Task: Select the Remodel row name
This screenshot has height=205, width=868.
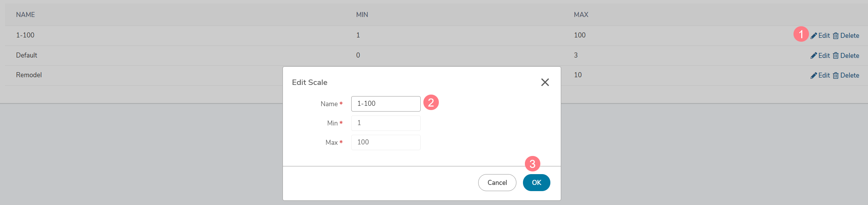Action: [29, 75]
